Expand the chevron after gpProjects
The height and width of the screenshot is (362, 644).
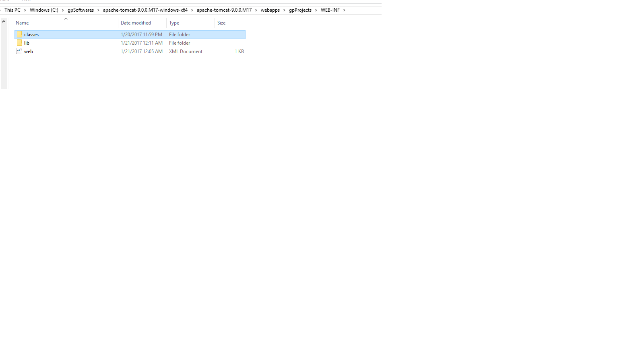(316, 10)
